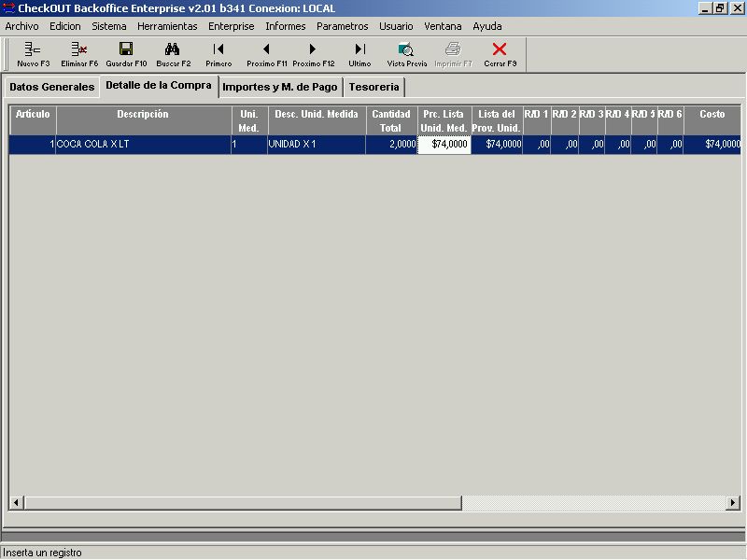Click the Articulo column header

tap(33, 120)
